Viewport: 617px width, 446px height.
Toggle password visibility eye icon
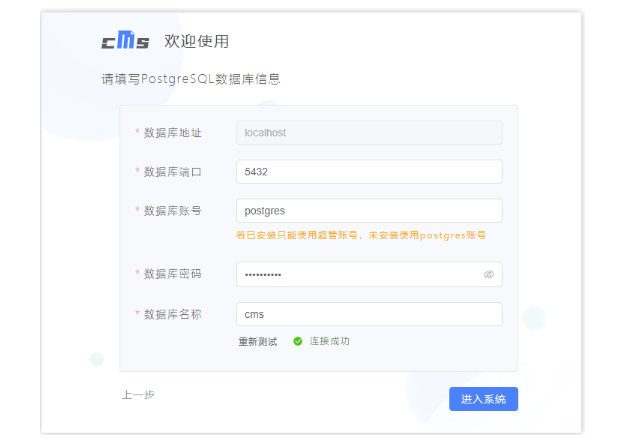(489, 274)
